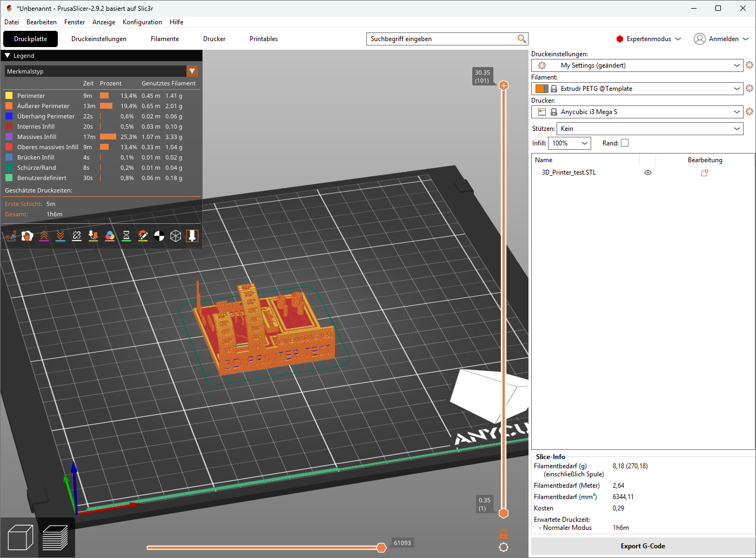Switch to sliced layers preview view
Image resolution: width=756 pixels, height=558 pixels.
(55, 538)
